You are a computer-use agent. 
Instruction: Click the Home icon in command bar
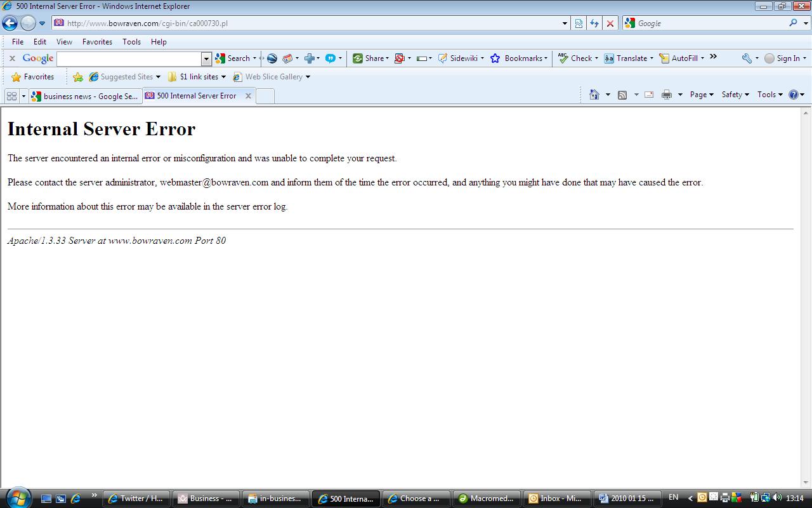click(594, 95)
